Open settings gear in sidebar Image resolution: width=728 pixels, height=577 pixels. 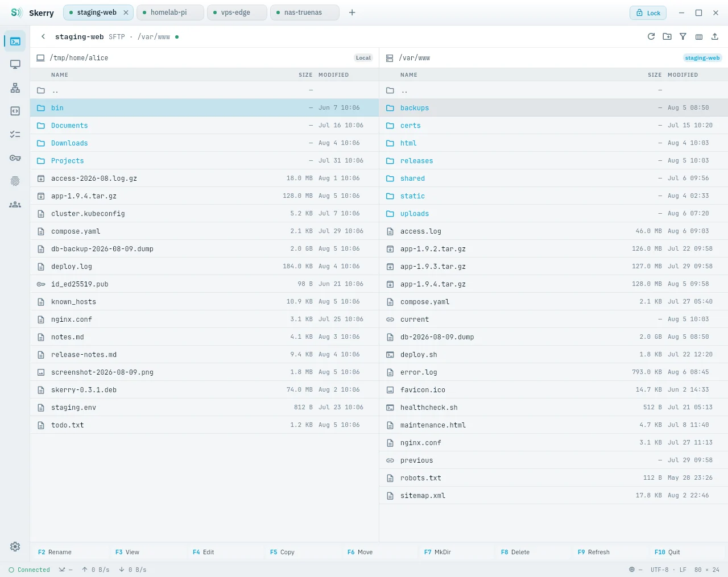point(15,546)
